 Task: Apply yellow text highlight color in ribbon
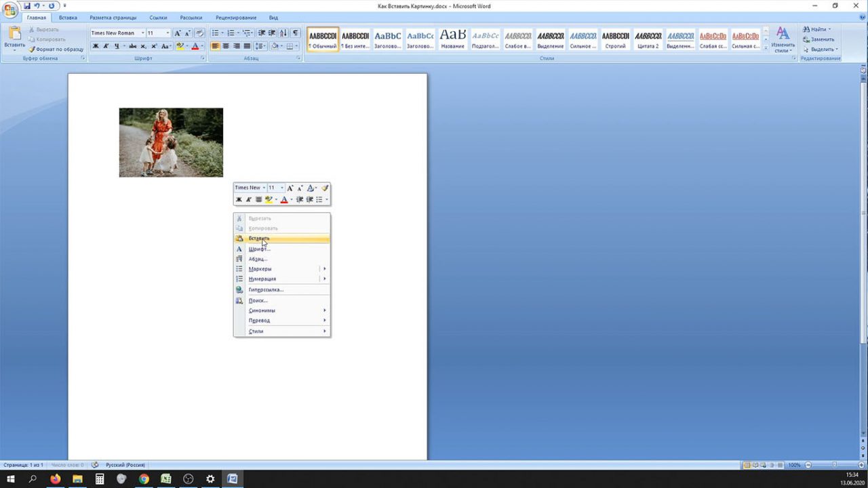[x=180, y=46]
